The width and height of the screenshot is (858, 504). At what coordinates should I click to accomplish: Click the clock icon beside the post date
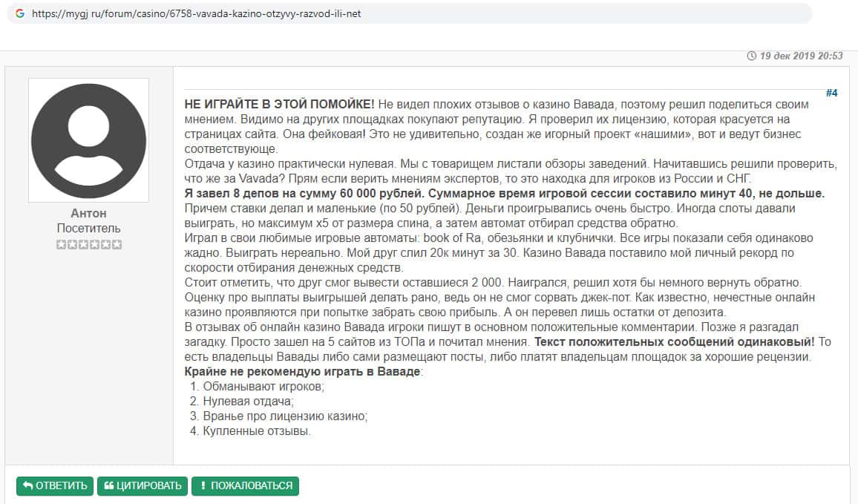tap(751, 56)
